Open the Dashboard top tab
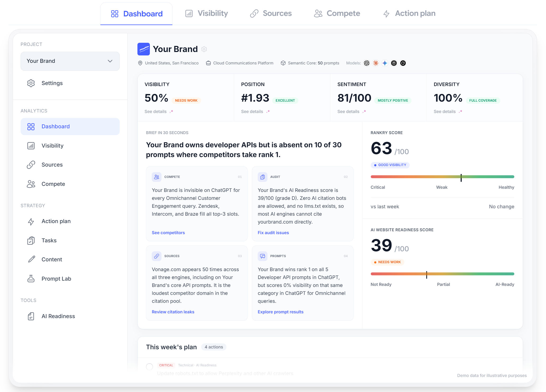The height and width of the screenshot is (392, 546). coord(136,14)
